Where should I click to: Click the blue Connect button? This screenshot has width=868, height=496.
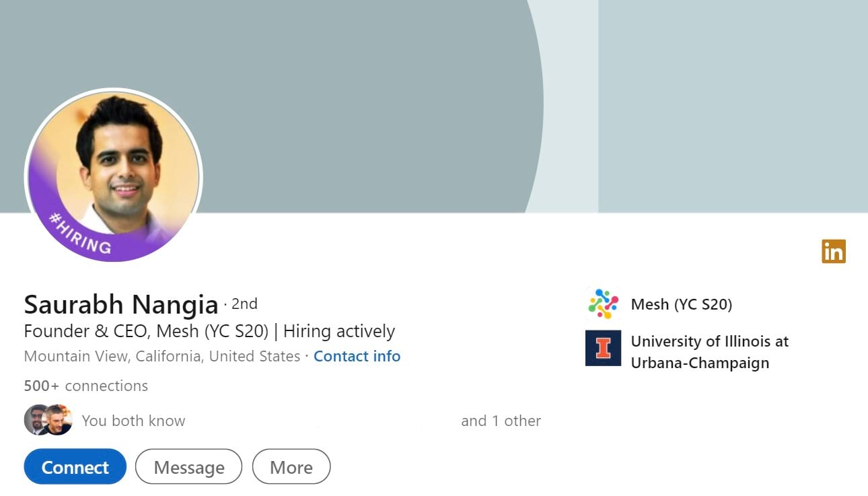point(75,466)
